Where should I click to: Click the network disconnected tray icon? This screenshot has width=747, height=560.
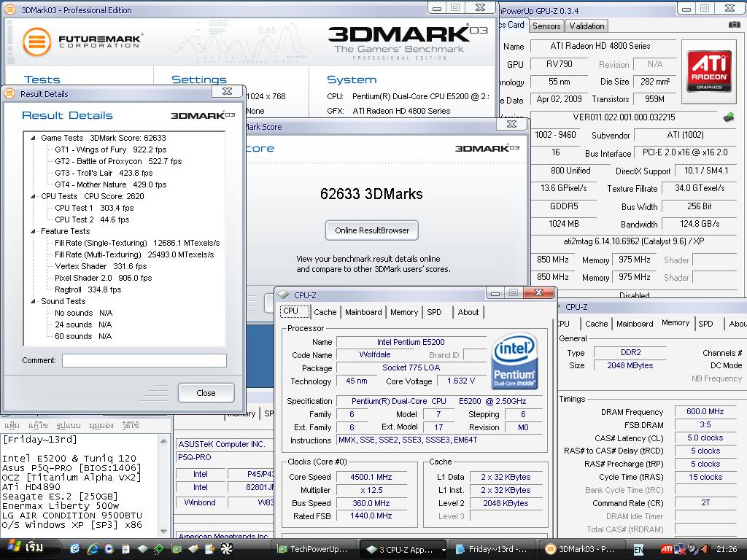[x=679, y=550]
